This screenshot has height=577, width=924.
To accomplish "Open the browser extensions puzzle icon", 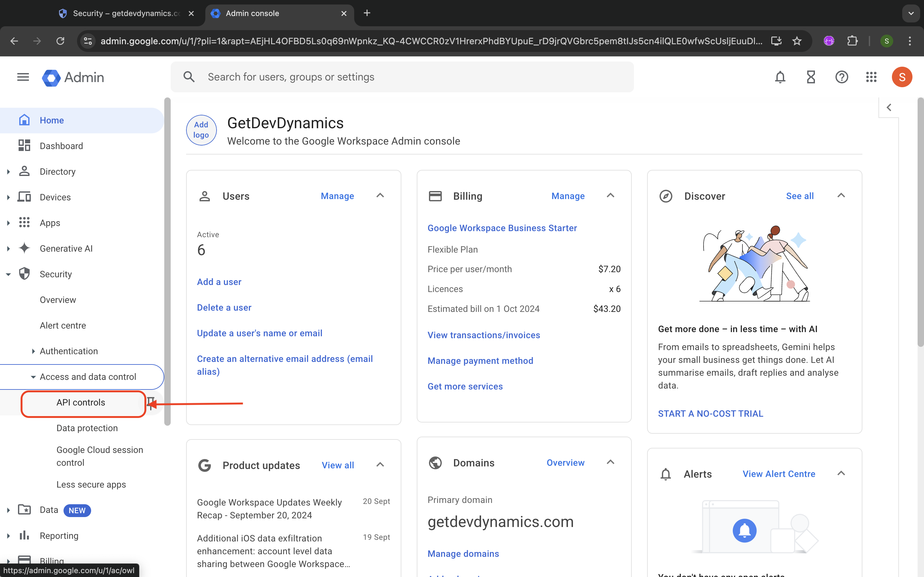I will click(852, 41).
